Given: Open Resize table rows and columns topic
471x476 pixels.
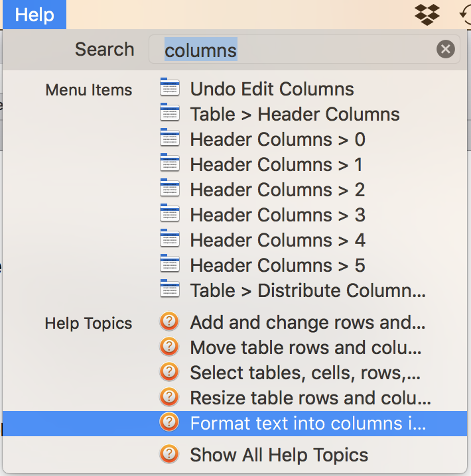Looking at the screenshot, I should click(x=310, y=398).
